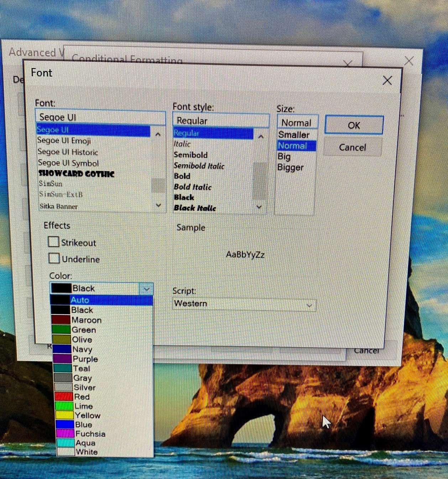
Task: Select Segoe UI Emoji font
Action: pos(64,141)
